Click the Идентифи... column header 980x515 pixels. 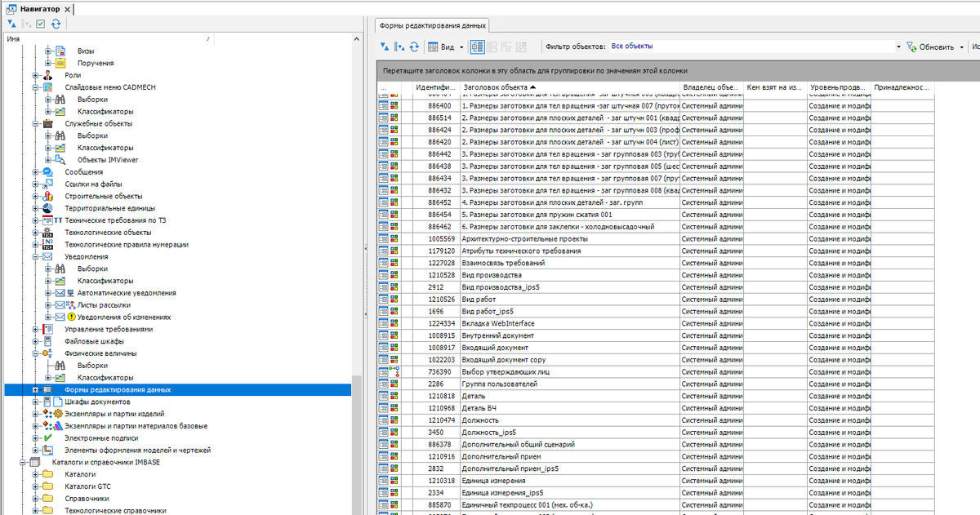coord(435,87)
